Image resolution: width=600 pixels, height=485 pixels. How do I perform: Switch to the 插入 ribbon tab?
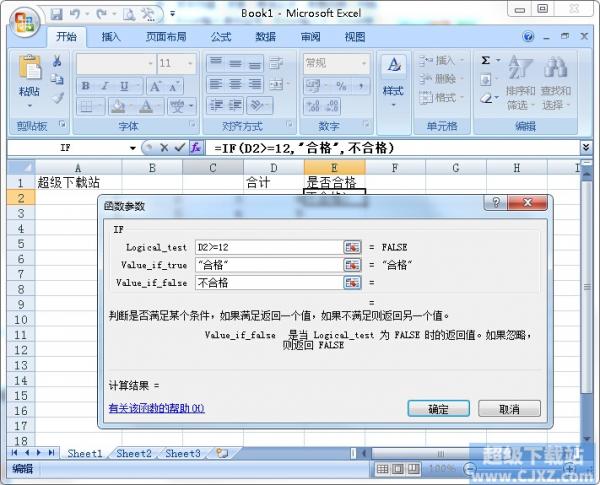tap(111, 37)
